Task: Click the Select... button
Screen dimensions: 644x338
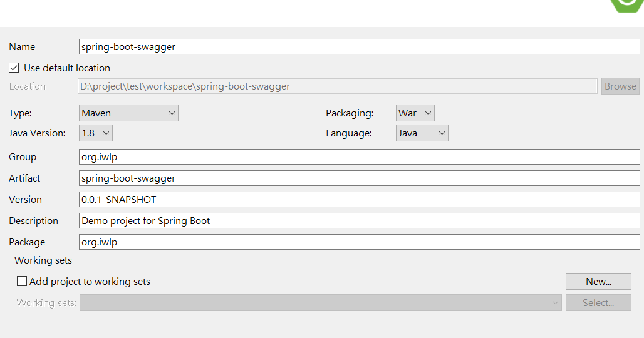Action: click(x=598, y=303)
